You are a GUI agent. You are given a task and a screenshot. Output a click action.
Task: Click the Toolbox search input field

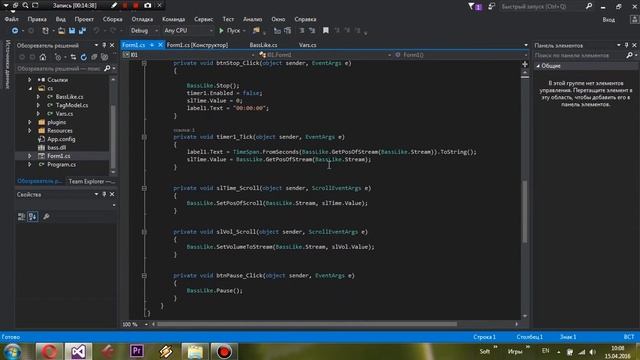[580, 55]
